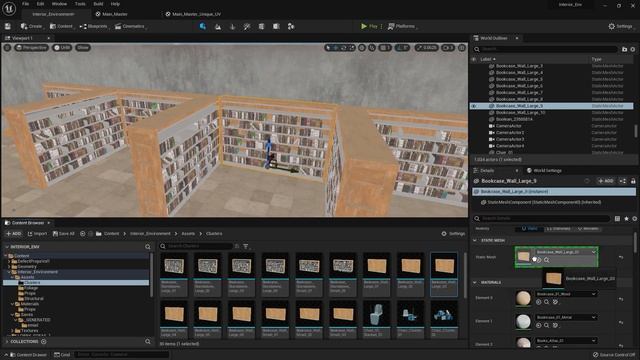Open the Edit menu

point(40,4)
